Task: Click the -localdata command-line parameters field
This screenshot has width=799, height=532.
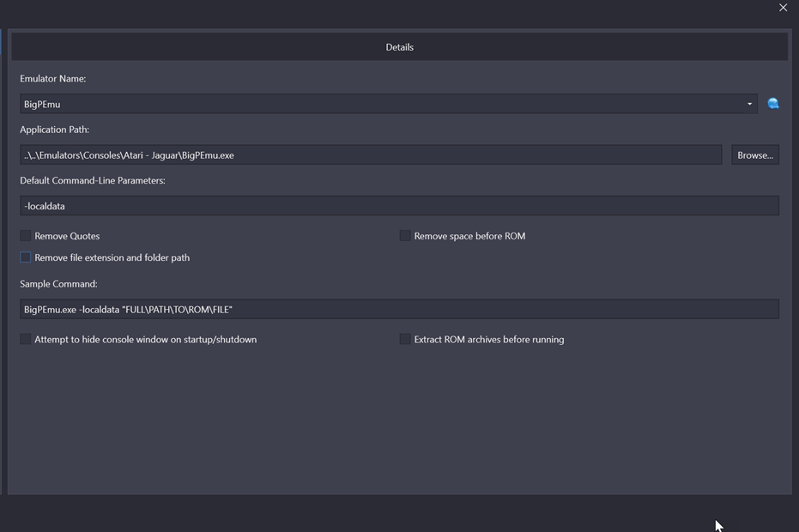Action: coord(400,206)
